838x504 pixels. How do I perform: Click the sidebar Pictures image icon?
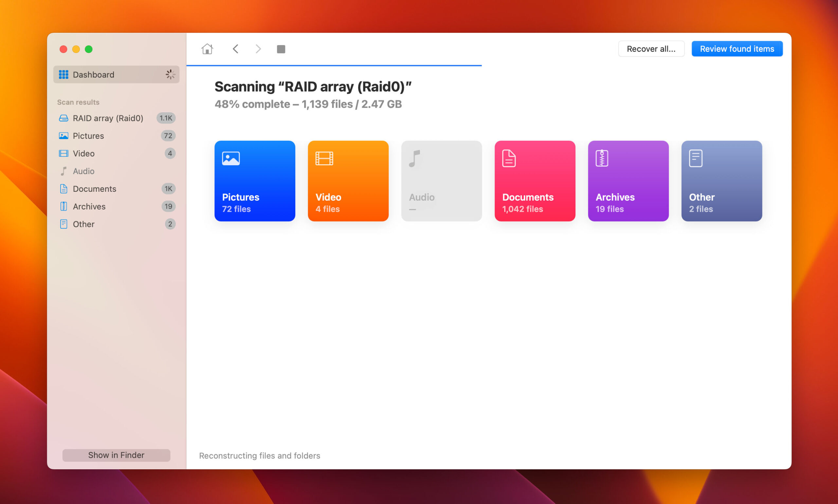64,135
